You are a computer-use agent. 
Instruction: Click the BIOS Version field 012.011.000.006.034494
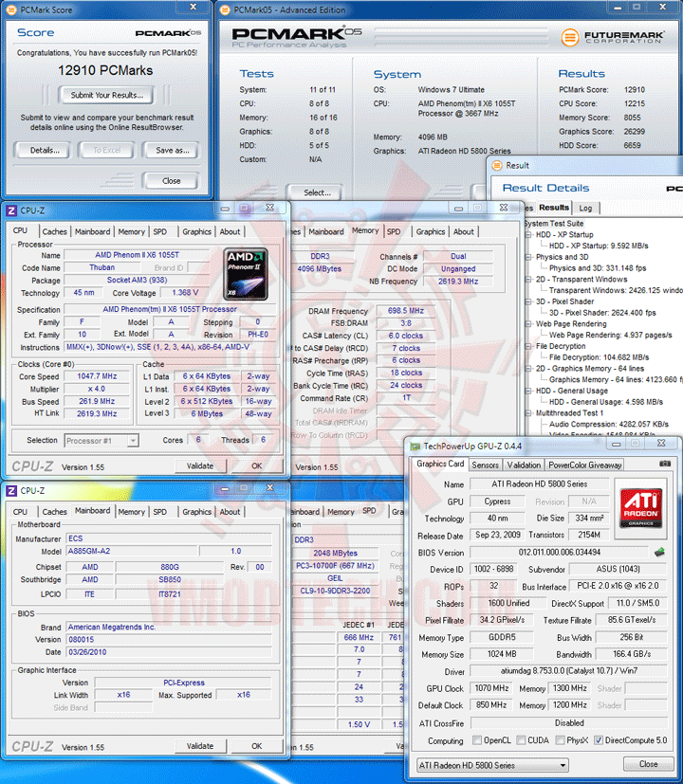[x=560, y=553]
